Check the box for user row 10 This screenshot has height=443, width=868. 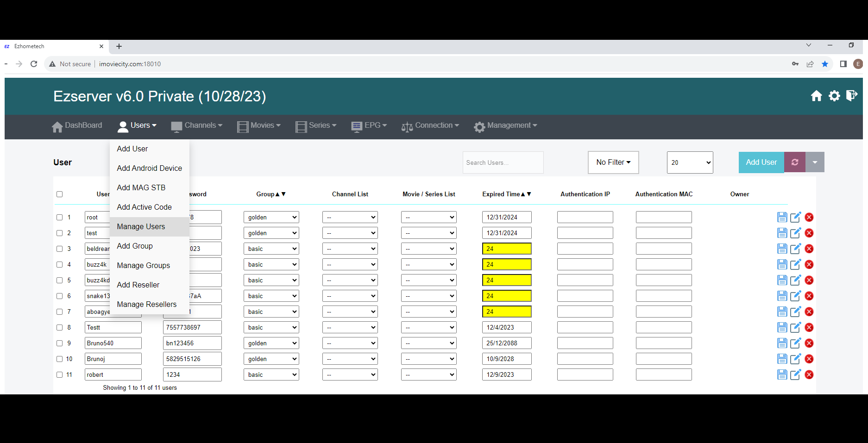click(x=59, y=359)
